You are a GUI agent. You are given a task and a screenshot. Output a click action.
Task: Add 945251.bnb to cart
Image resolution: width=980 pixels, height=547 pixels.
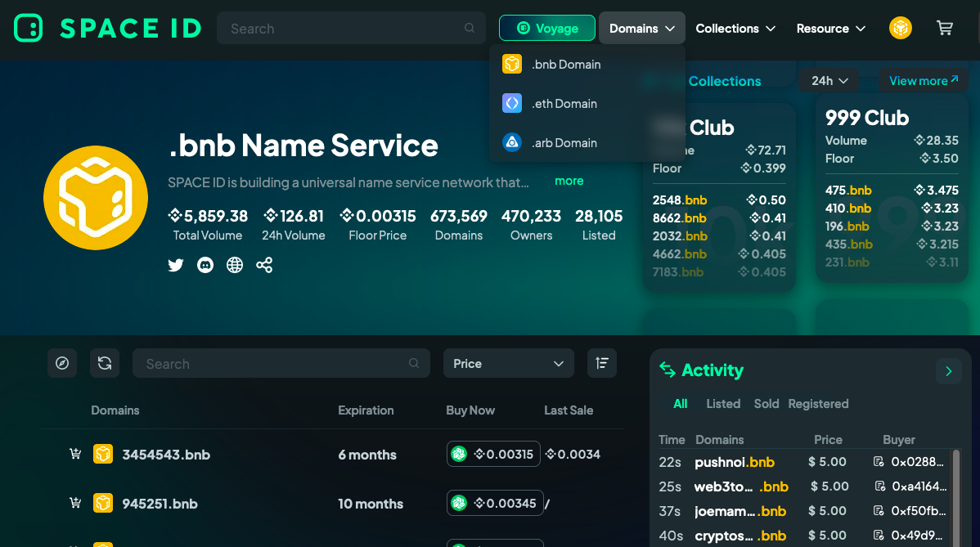75,503
